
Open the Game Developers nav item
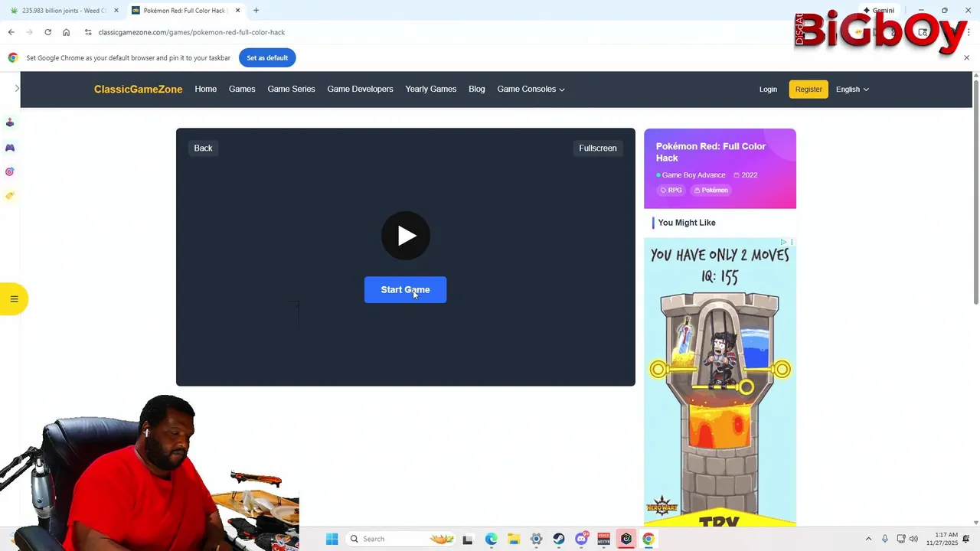click(x=360, y=89)
